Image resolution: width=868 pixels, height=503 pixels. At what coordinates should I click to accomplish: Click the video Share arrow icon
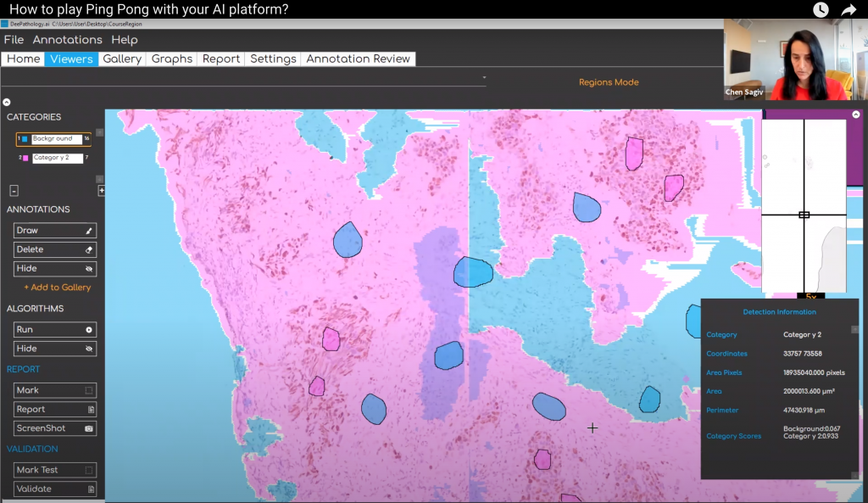point(849,10)
